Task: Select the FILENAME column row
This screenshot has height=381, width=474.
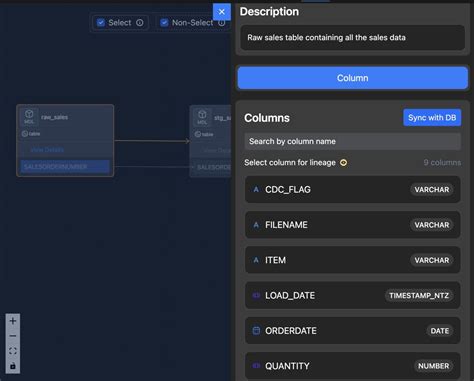Action: pyautogui.click(x=353, y=225)
